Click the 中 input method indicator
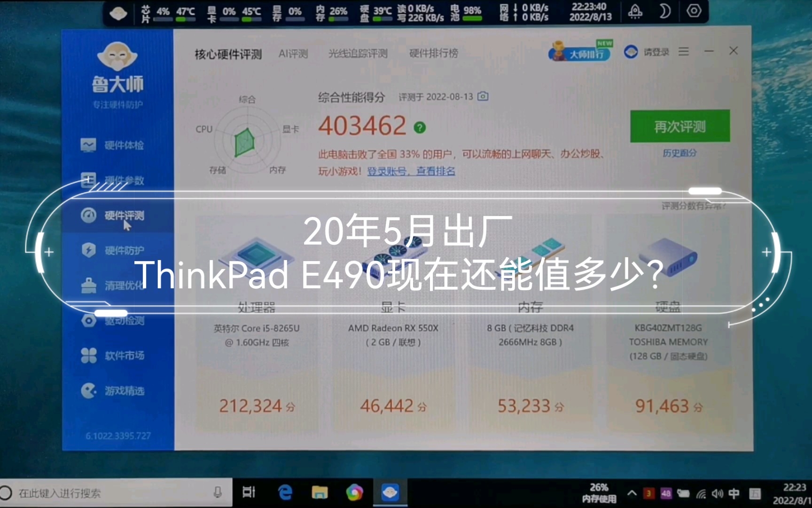 click(x=734, y=493)
